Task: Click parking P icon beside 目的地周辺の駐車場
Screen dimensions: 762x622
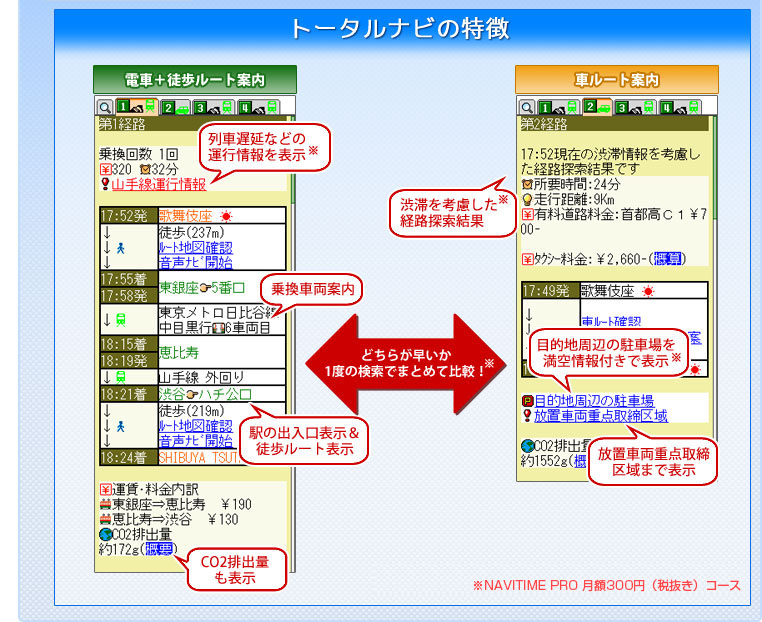Action: click(527, 401)
